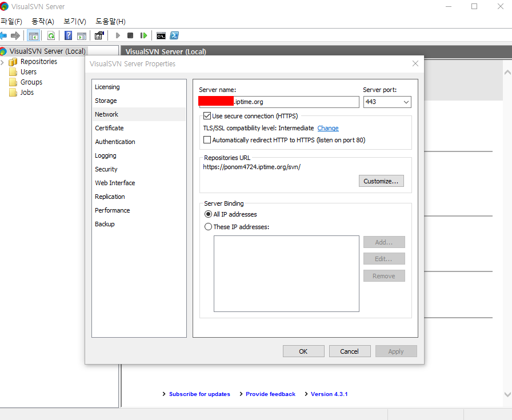Switch to Authentication properties page
This screenshot has height=420, width=512.
139,142
